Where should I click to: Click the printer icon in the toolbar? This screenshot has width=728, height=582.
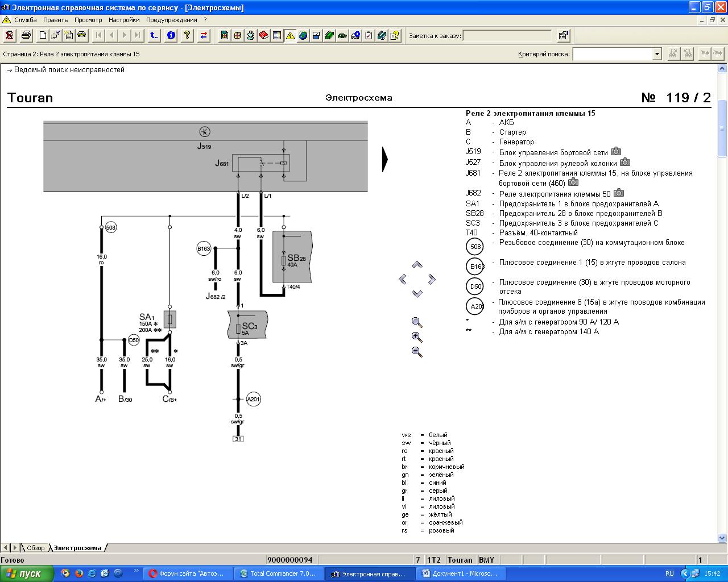click(26, 35)
